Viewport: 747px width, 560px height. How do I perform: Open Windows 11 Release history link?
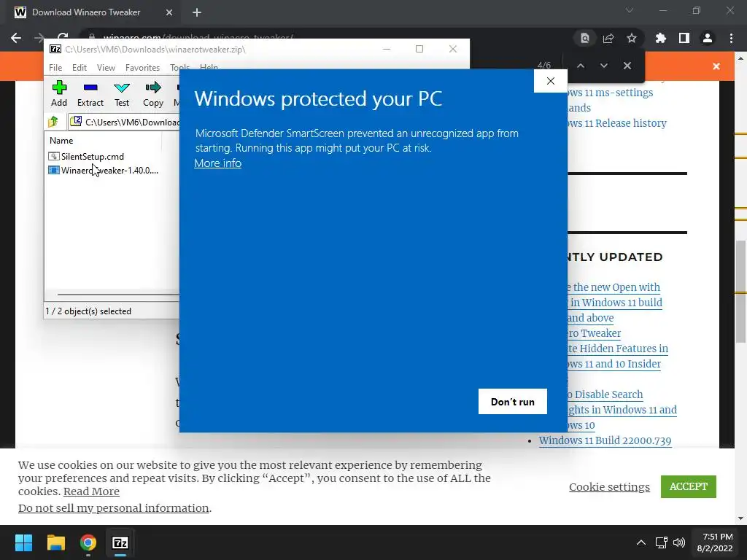616,122
